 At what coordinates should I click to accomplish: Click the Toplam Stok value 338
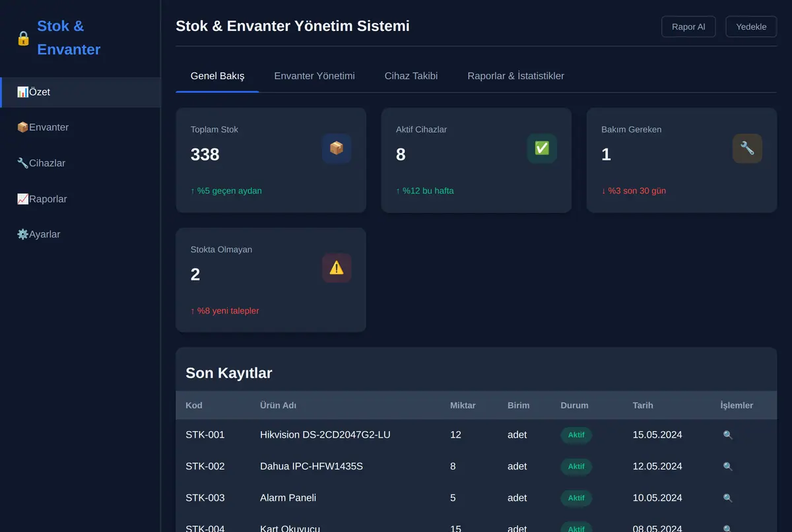[x=205, y=154]
